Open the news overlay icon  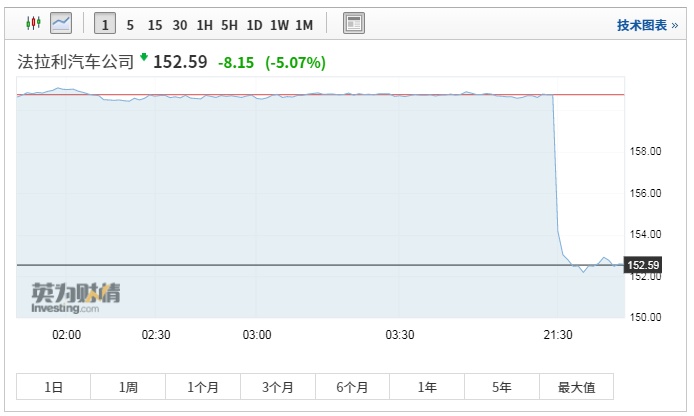point(353,23)
